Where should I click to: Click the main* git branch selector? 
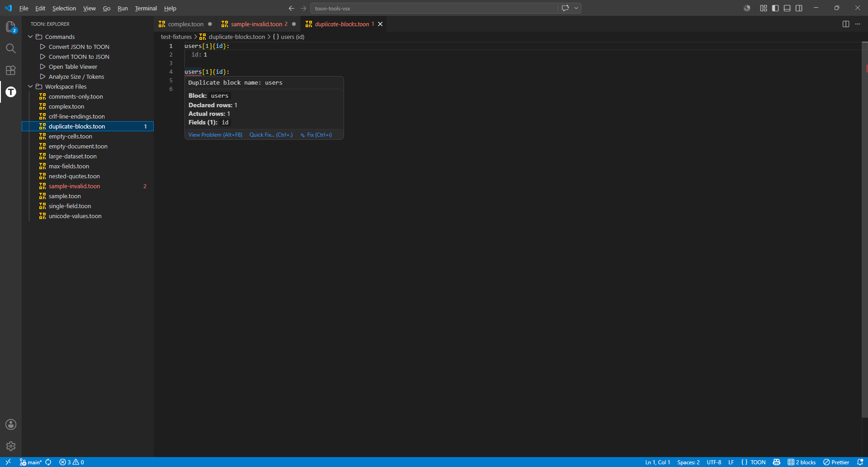coord(31,462)
